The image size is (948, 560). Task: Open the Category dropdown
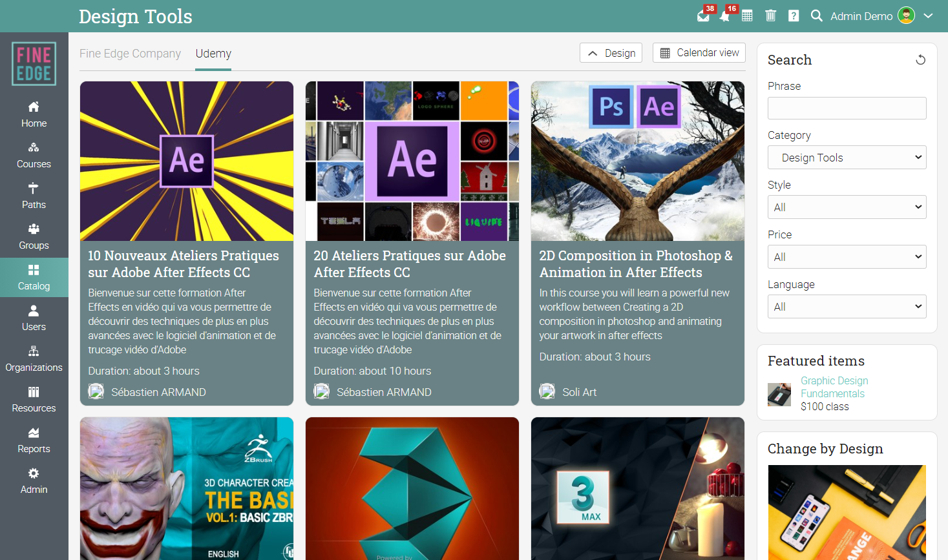click(847, 158)
